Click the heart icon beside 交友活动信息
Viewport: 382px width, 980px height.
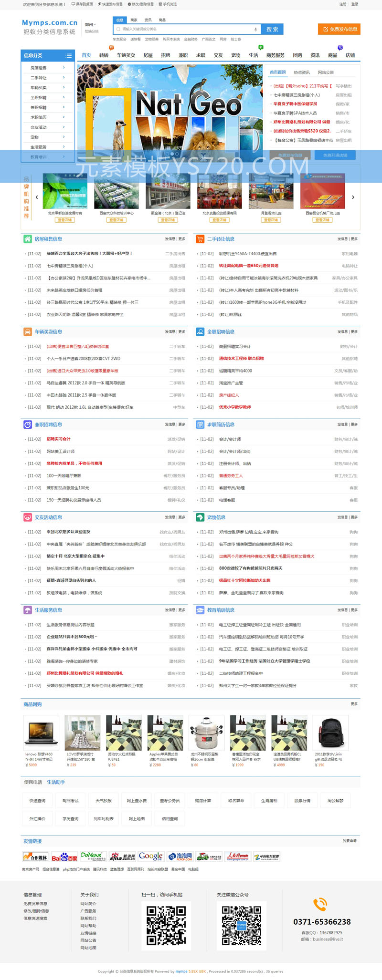point(28,517)
